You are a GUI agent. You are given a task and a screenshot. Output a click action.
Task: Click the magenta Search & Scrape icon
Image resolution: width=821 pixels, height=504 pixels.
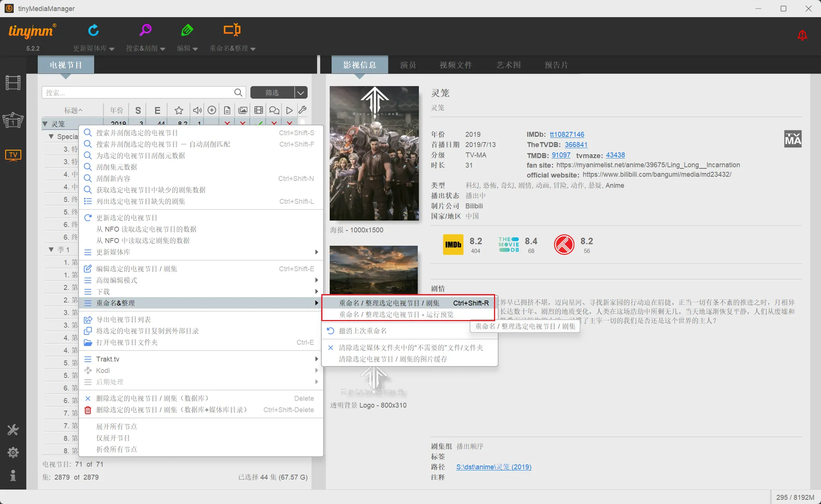(145, 30)
